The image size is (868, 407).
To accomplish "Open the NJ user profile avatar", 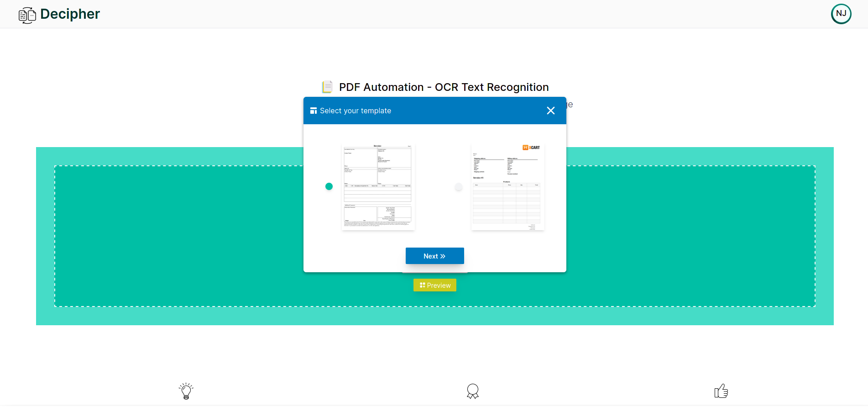I will click(841, 14).
